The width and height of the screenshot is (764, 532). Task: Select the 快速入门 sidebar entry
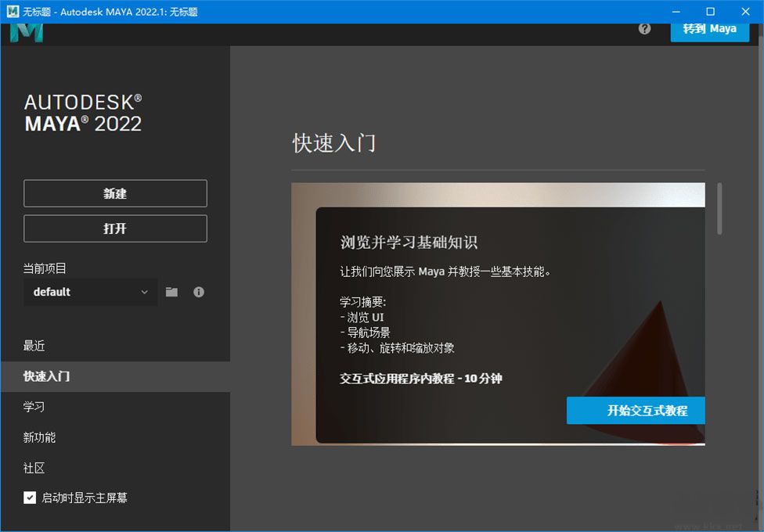click(x=47, y=376)
